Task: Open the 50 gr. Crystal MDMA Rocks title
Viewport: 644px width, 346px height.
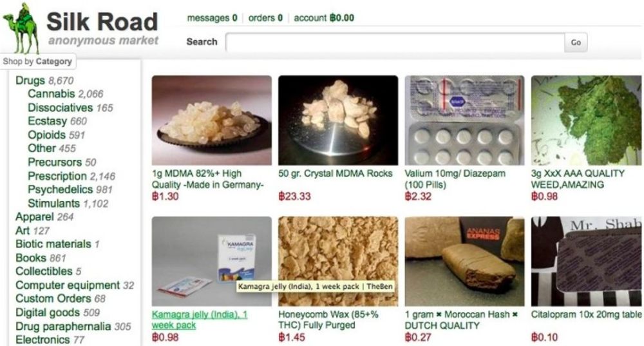Action: (x=335, y=173)
